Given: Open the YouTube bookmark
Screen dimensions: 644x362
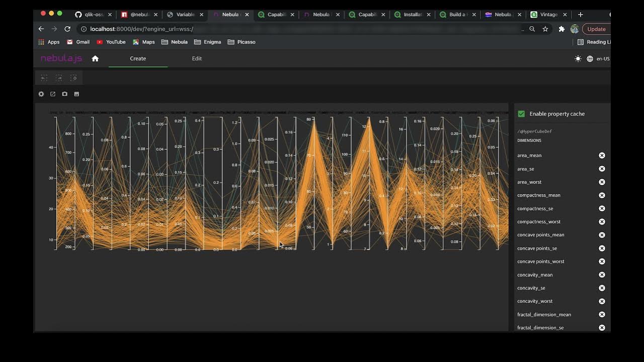Looking at the screenshot, I should pos(111,42).
